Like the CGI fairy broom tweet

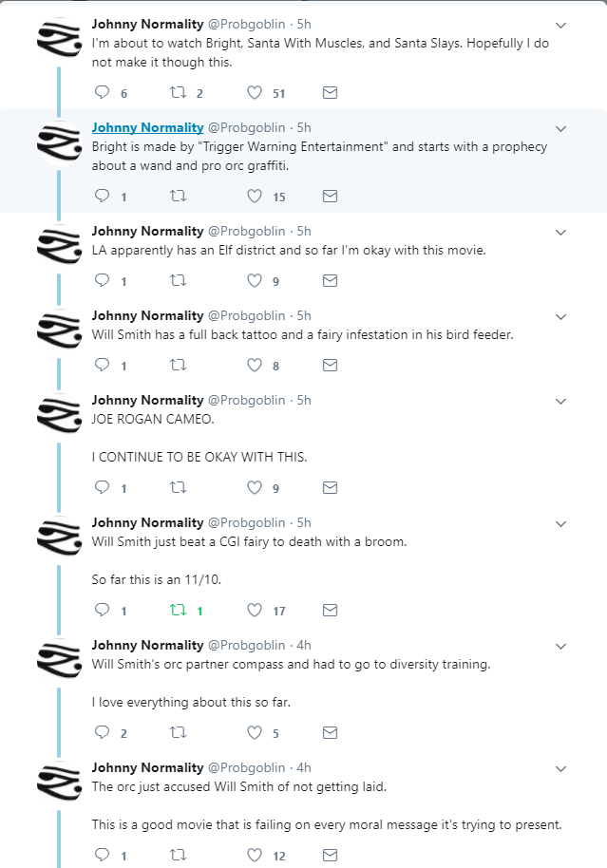pos(254,611)
